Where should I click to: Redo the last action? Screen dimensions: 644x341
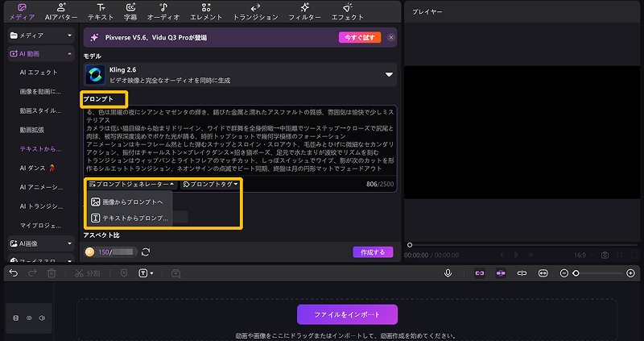point(32,273)
